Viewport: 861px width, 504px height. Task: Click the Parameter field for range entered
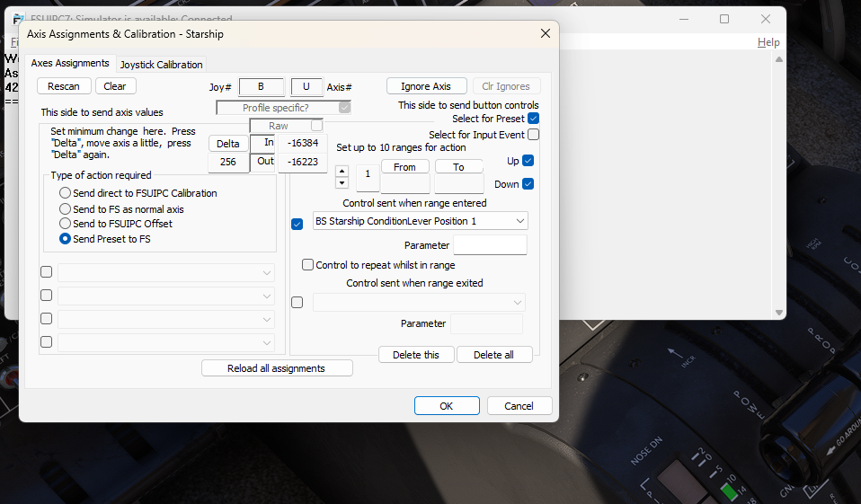click(490, 245)
